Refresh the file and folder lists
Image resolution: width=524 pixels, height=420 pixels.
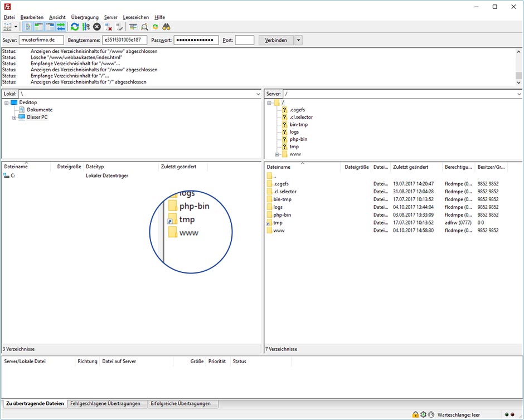(x=75, y=27)
